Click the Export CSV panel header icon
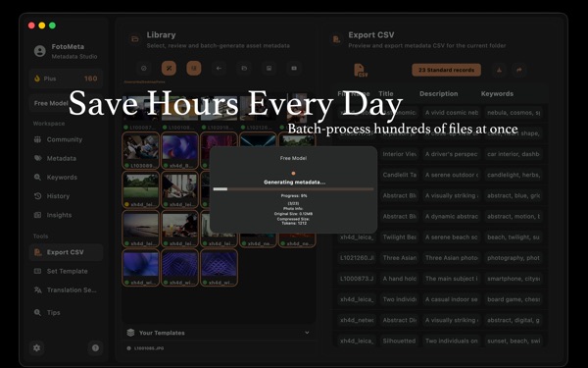588x368 pixels. (336, 39)
